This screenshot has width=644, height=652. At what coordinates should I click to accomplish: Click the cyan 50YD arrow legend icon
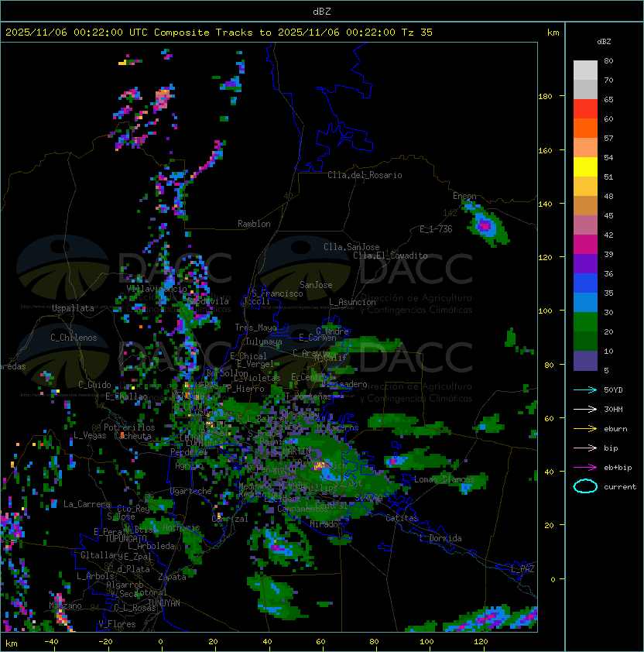click(585, 389)
